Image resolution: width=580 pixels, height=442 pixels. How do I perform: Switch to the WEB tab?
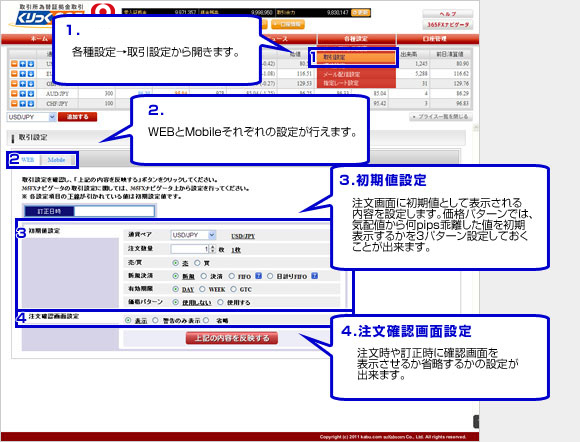(27, 160)
